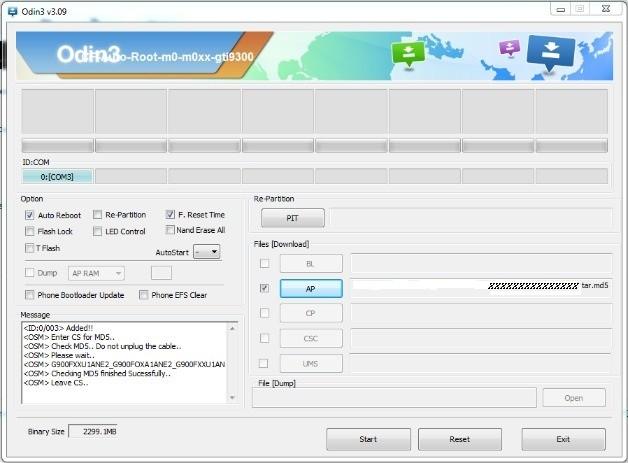The image size is (628, 463).
Task: Click the green download icon in banner
Action: 408,54
